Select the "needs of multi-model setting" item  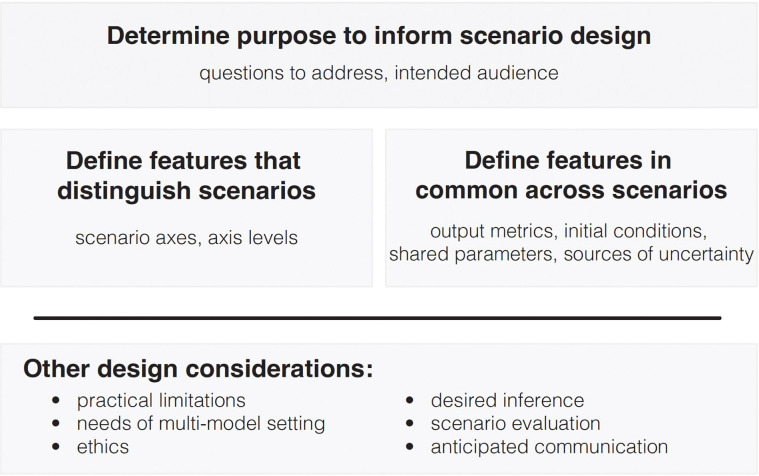201,423
